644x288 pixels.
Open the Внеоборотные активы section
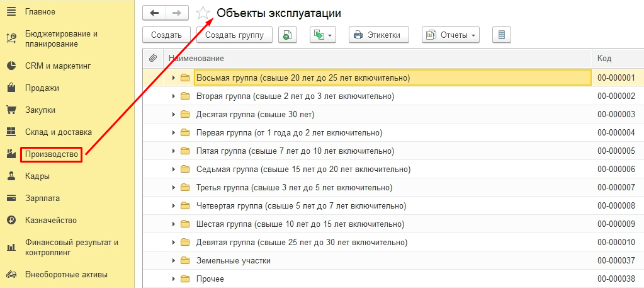(66, 274)
